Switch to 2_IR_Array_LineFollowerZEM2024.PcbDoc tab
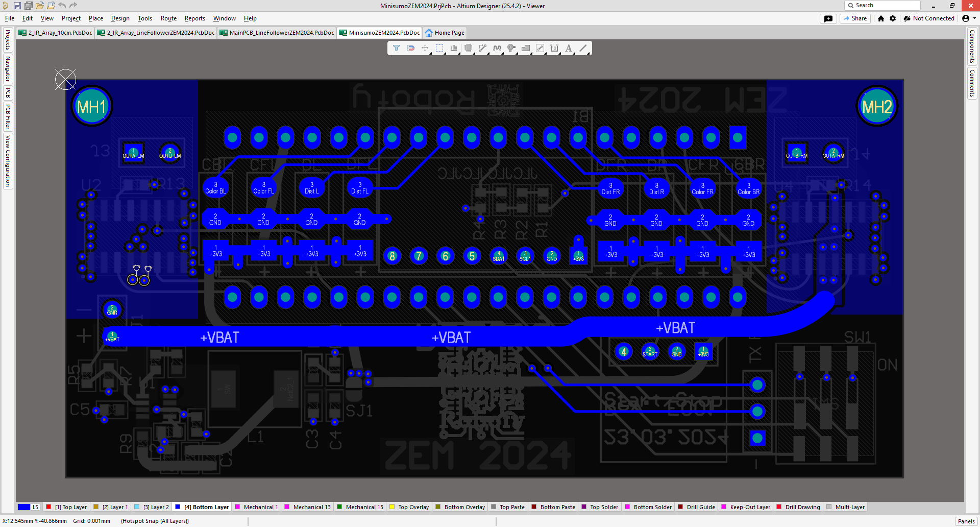The height and width of the screenshot is (527, 980). point(156,33)
